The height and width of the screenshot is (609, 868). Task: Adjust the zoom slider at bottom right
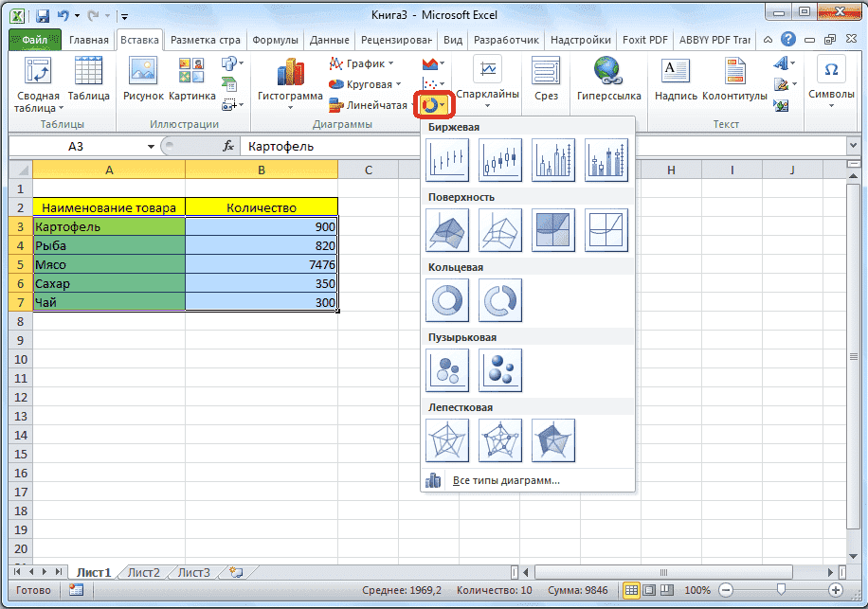click(x=779, y=588)
